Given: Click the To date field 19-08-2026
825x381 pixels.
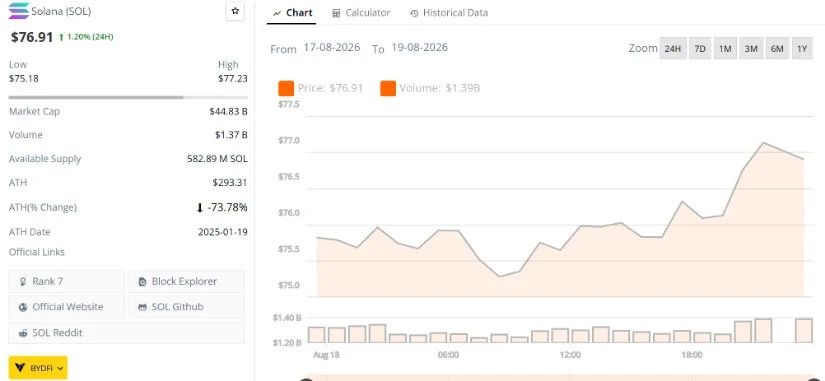Looking at the screenshot, I should tap(419, 47).
